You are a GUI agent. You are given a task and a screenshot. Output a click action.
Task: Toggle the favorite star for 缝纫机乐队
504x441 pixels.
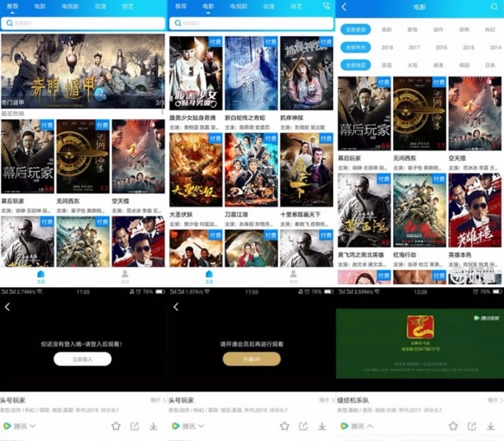[453, 426]
